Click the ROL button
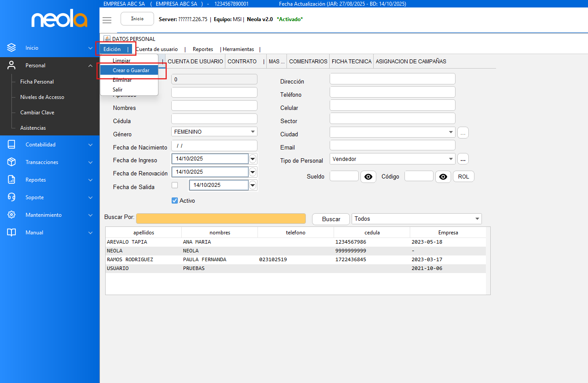Image resolution: width=588 pixels, height=383 pixels. [463, 177]
